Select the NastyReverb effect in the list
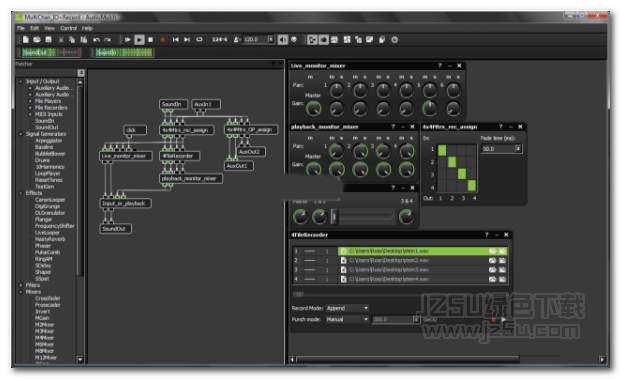 pyautogui.click(x=50, y=239)
